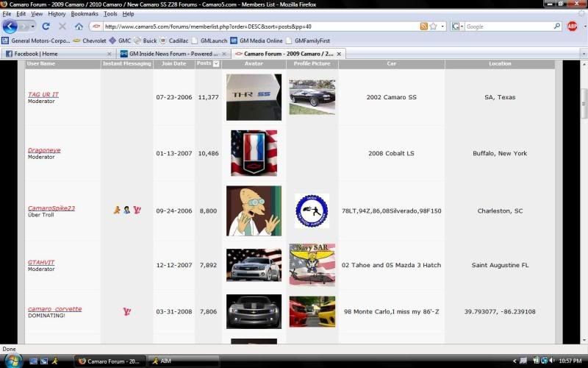Open the search engine dropdown in search box
The image size is (588, 368).
[458, 26]
